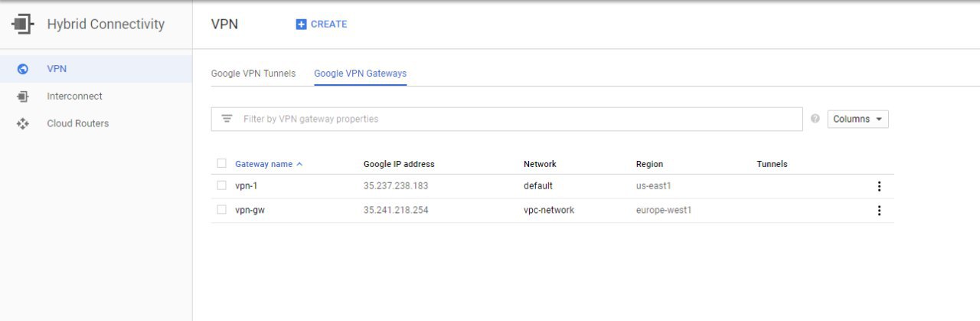The image size is (980, 321).
Task: Open the vpn-gw gateway name
Action: 250,210
